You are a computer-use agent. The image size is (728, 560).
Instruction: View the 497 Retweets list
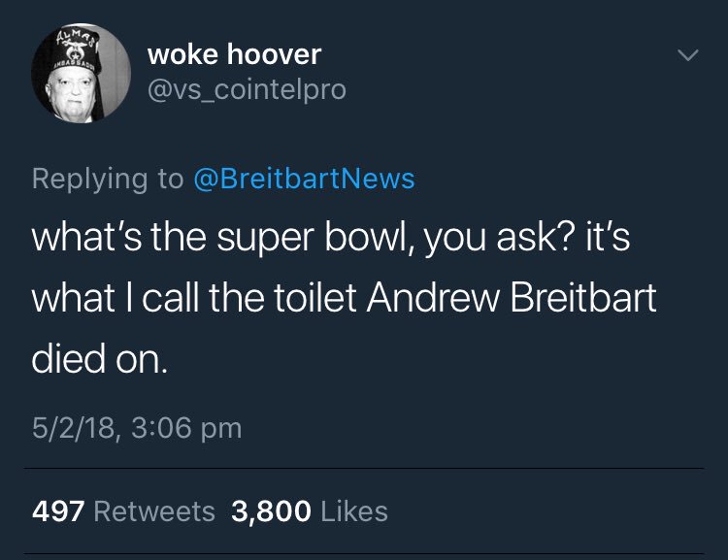(x=123, y=511)
